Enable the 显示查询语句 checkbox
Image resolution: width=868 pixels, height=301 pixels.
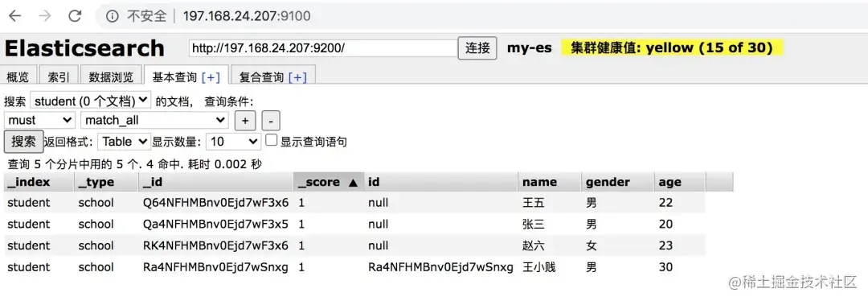[x=272, y=140]
